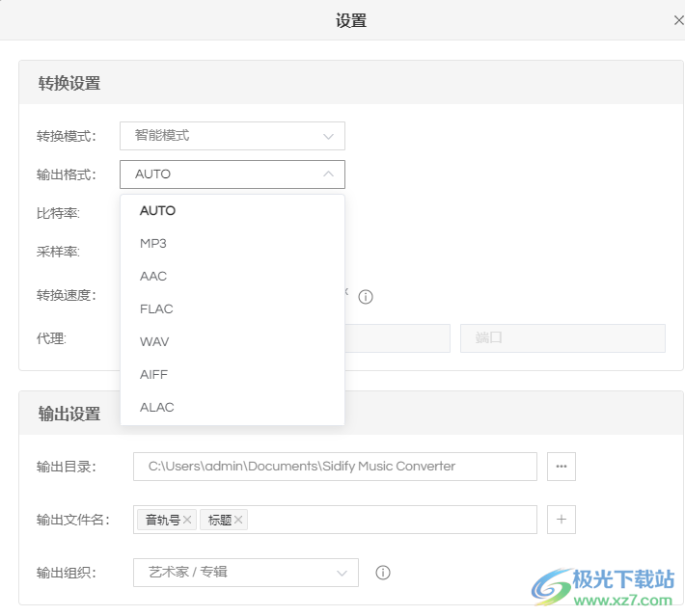Remove the 标题 filename tag
This screenshot has height=616, width=685.
click(x=238, y=520)
